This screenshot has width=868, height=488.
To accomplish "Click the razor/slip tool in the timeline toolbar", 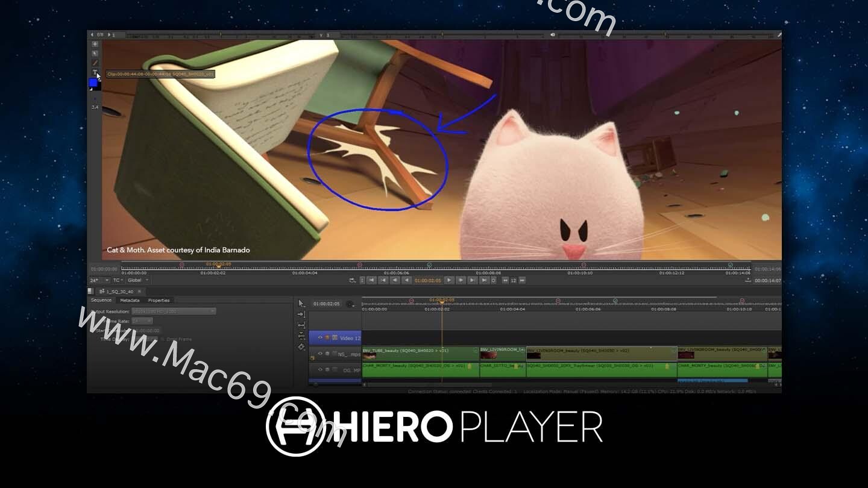I will click(x=301, y=324).
